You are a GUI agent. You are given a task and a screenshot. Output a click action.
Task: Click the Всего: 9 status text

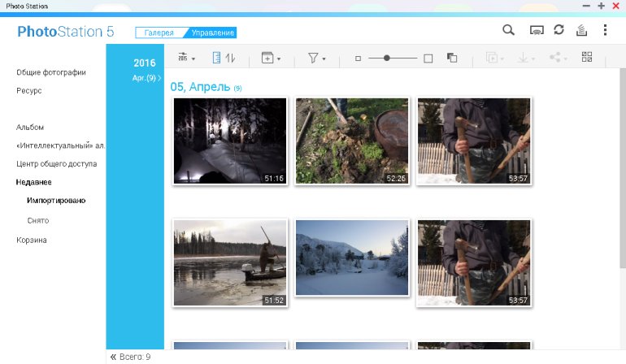135,357
